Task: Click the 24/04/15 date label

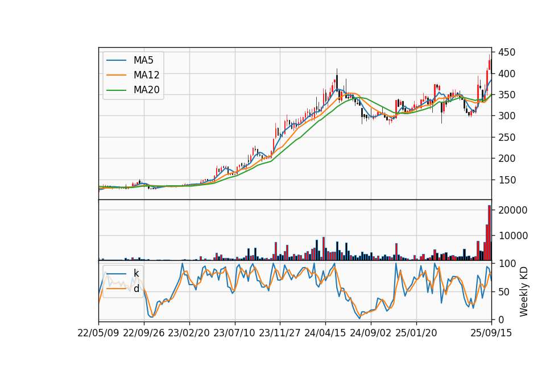Action: click(325, 333)
